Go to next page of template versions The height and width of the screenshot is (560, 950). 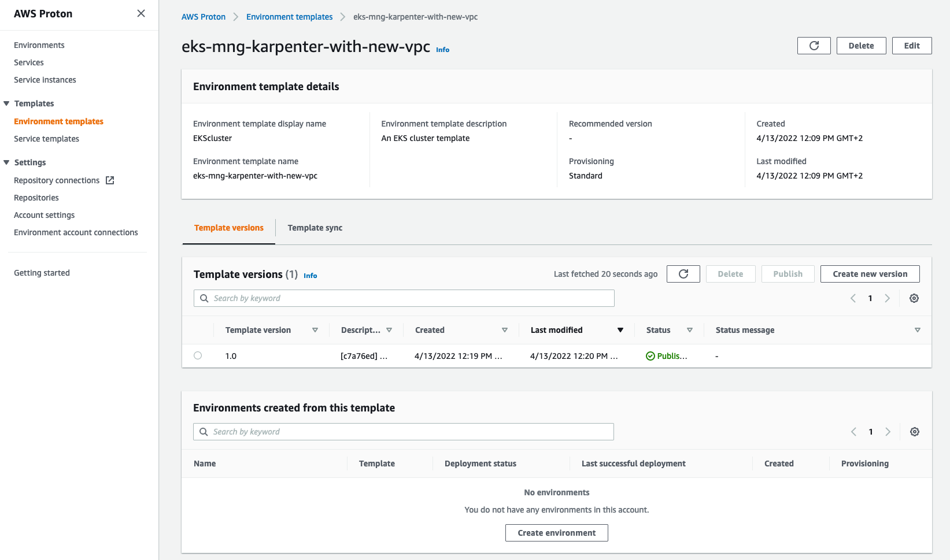887,298
